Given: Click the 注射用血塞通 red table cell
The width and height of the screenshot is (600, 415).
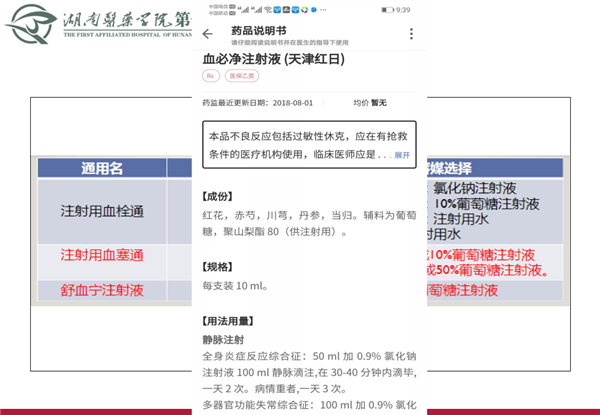Looking at the screenshot, I should [102, 255].
